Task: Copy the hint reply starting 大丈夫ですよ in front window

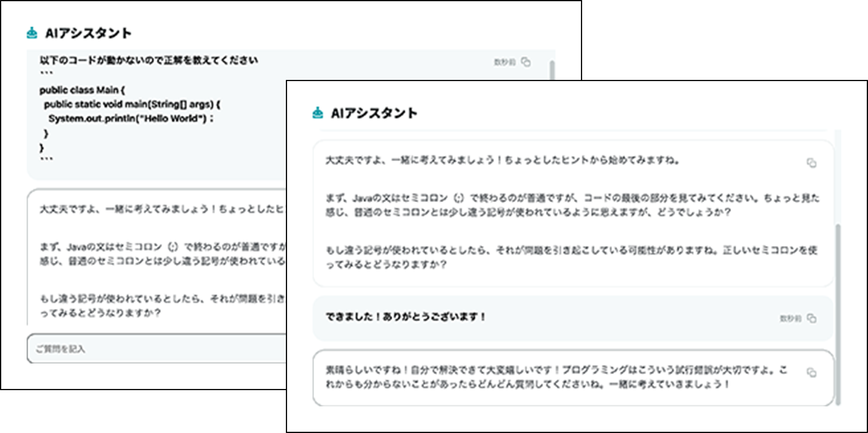Action: point(811,163)
